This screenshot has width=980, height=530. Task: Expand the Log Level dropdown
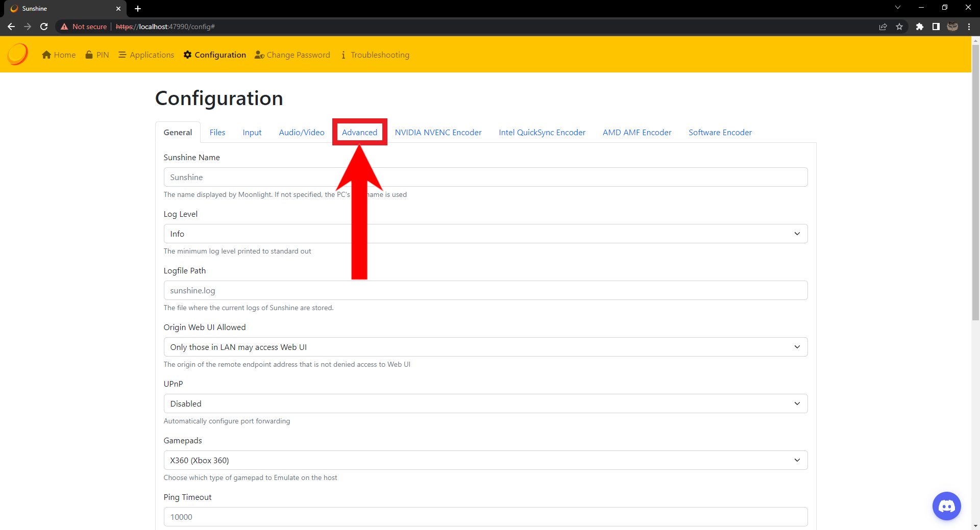(485, 234)
